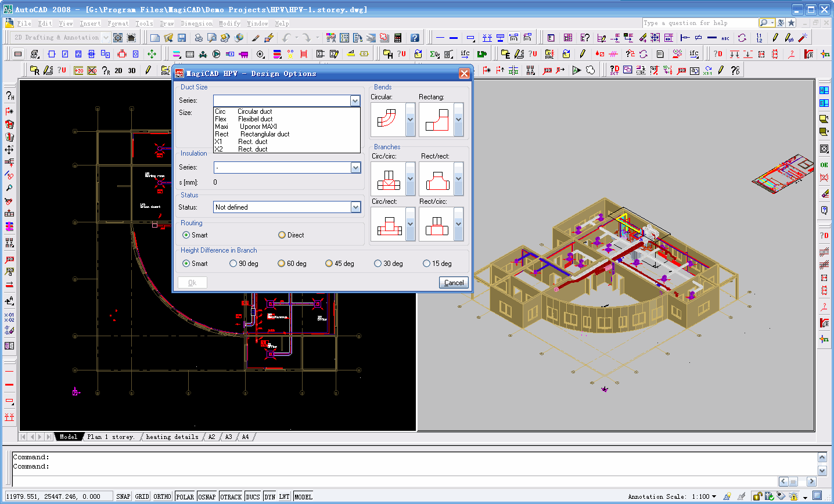The width and height of the screenshot is (834, 504).
Task: Select 30 deg height difference option
Action: pyautogui.click(x=378, y=264)
